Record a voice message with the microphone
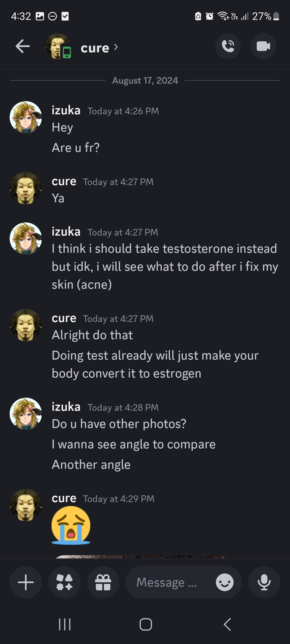The height and width of the screenshot is (644, 290). pyautogui.click(x=264, y=582)
